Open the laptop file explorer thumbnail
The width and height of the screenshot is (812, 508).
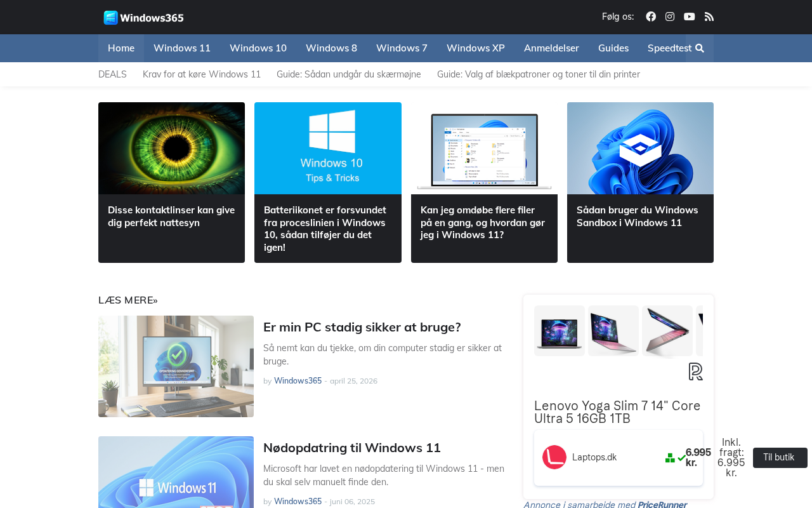[x=484, y=148]
